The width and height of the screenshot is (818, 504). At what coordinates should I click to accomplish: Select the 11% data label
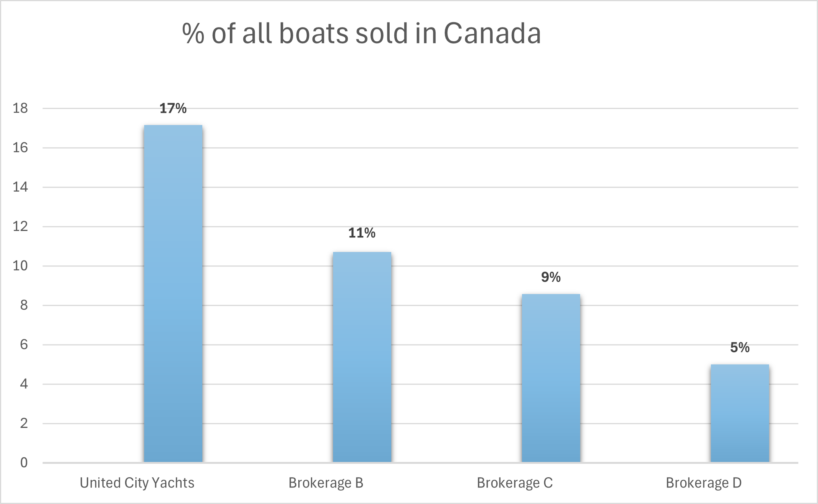pos(362,233)
